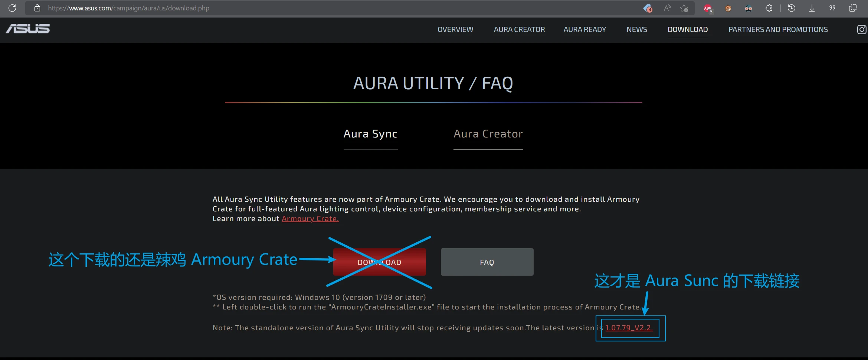The height and width of the screenshot is (360, 868).
Task: Open the Adblock Plus extension
Action: [708, 8]
